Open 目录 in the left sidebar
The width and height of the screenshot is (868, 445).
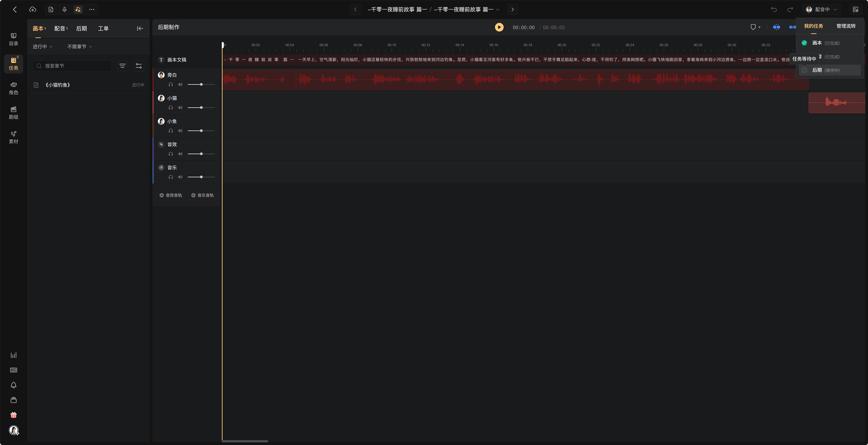[x=14, y=39]
